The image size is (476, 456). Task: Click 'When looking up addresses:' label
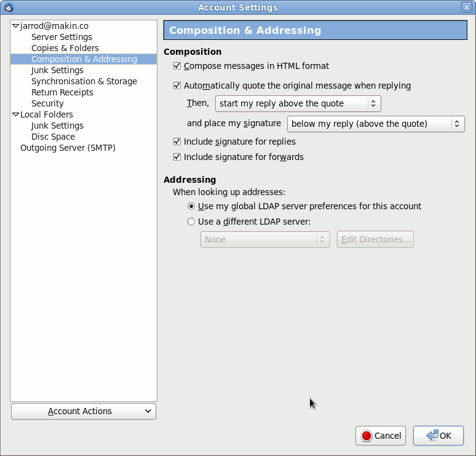pos(229,192)
